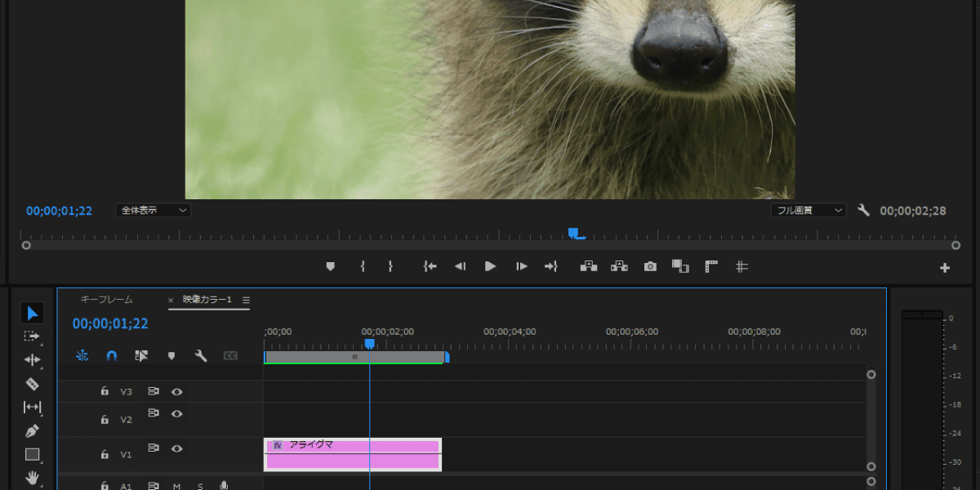
Task: Switch to the キーフレーム tab
Action: (x=106, y=300)
